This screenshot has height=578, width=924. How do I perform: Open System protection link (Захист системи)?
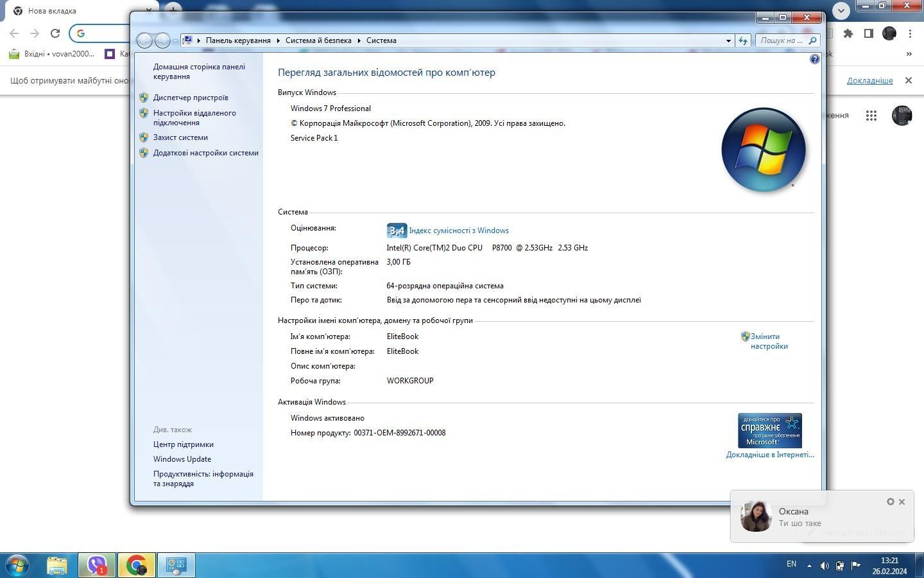[180, 137]
